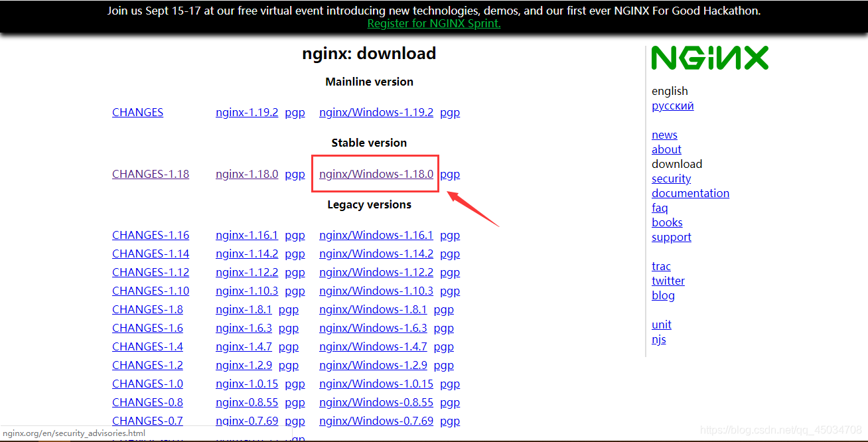Open CHANGES-1.18 link
This screenshot has height=442, width=868.
(151, 174)
